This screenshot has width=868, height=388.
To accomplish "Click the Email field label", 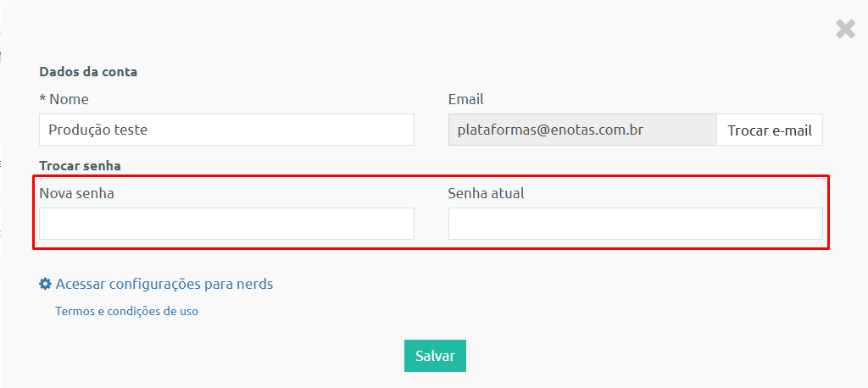I will click(x=466, y=100).
